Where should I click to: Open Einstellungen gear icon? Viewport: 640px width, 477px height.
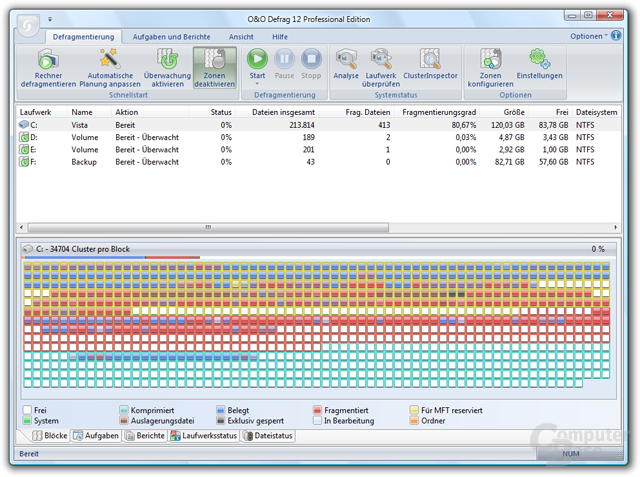539,59
